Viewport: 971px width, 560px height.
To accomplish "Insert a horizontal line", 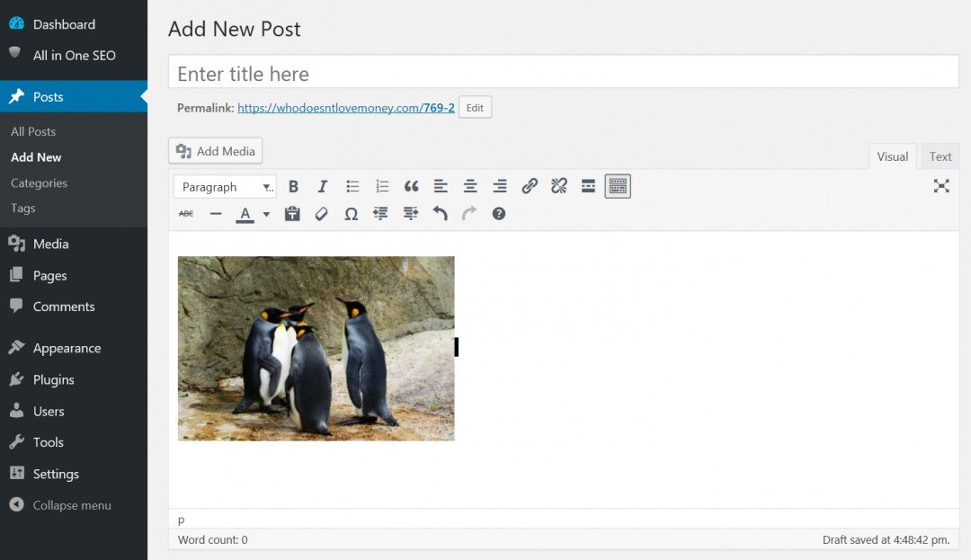I will (x=215, y=213).
